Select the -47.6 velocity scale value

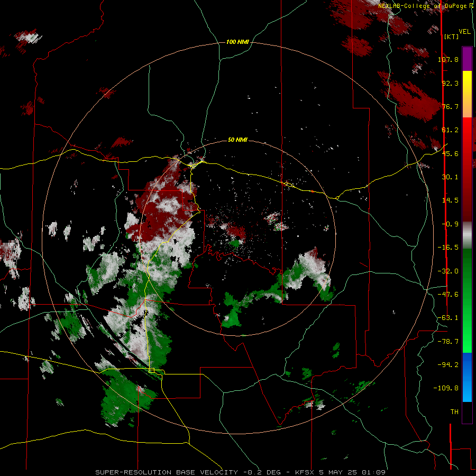pyautogui.click(x=448, y=295)
